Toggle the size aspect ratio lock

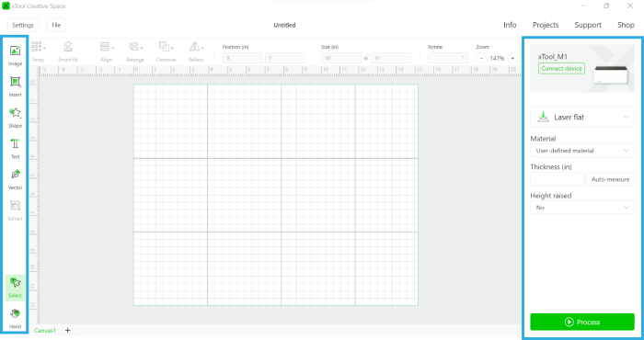coord(365,58)
